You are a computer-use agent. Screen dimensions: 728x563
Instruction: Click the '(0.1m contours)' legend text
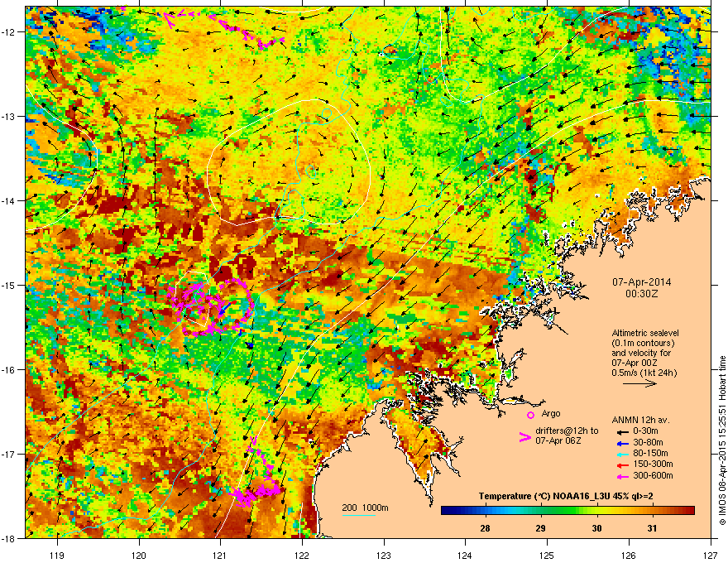point(643,344)
